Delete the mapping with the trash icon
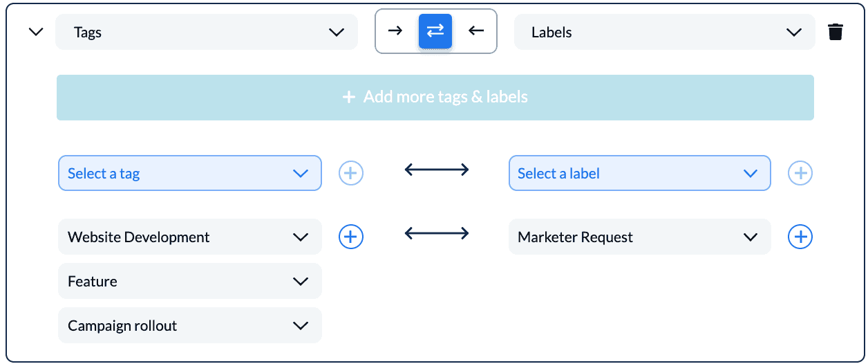The image size is (868, 364). click(x=835, y=32)
